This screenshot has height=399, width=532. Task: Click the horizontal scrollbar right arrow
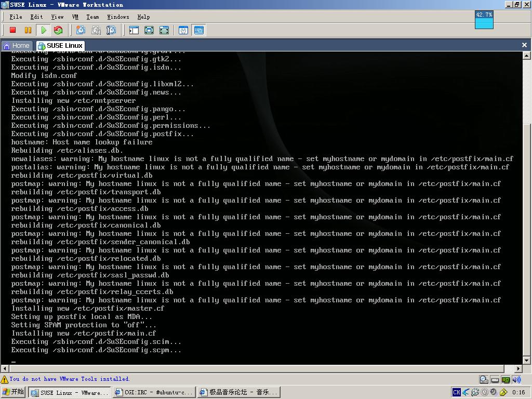[518, 368]
